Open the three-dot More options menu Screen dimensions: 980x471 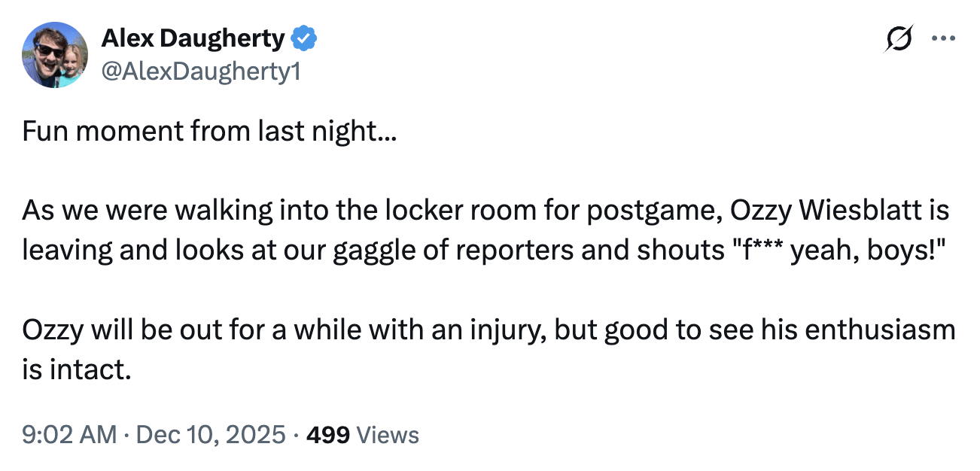pos(942,38)
